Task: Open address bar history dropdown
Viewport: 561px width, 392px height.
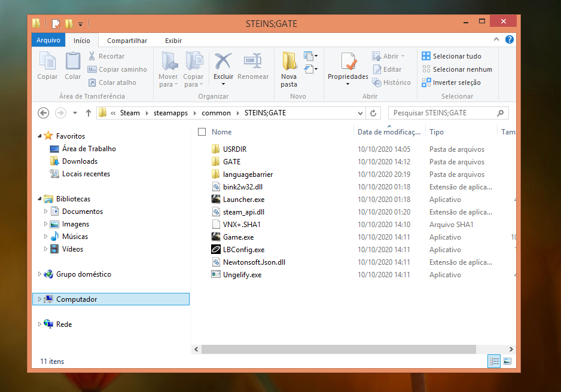Action: [360, 113]
